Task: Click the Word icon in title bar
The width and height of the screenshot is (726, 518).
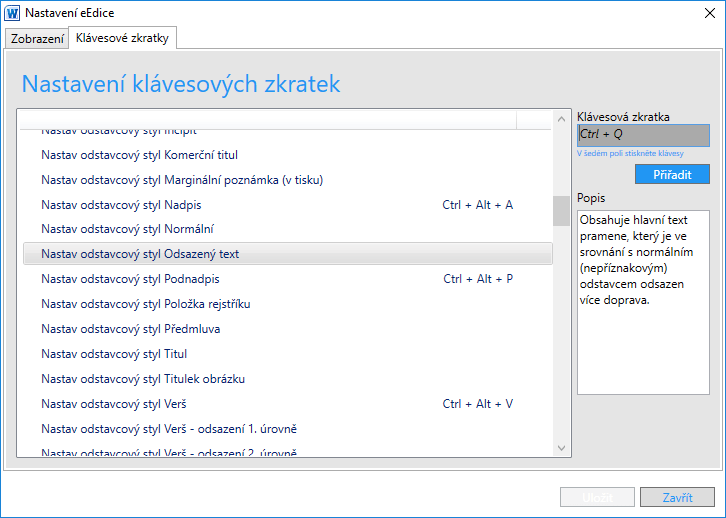Action: pos(13,13)
